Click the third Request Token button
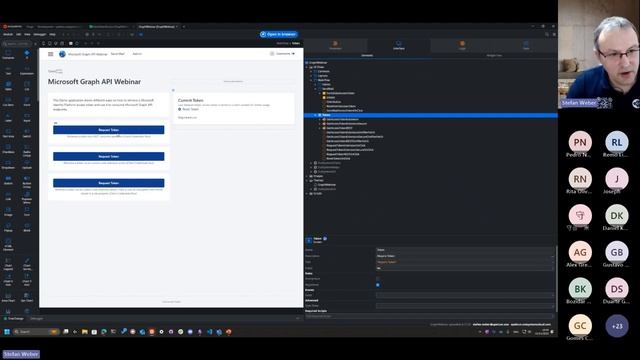The image size is (640, 360). (109, 183)
